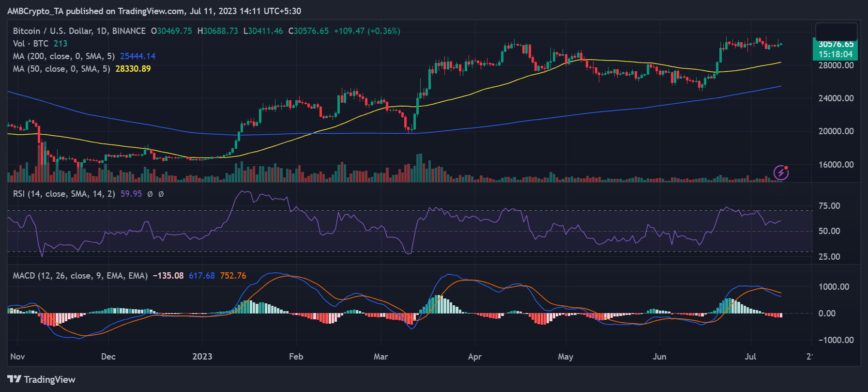Select the MA (200, close, 0, SMA, 5) label
Viewport: 868px width, 392px height.
tap(64, 56)
